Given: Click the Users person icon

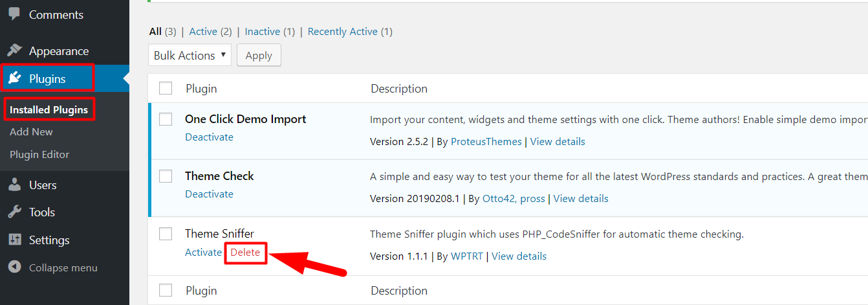Looking at the screenshot, I should pyautogui.click(x=14, y=185).
